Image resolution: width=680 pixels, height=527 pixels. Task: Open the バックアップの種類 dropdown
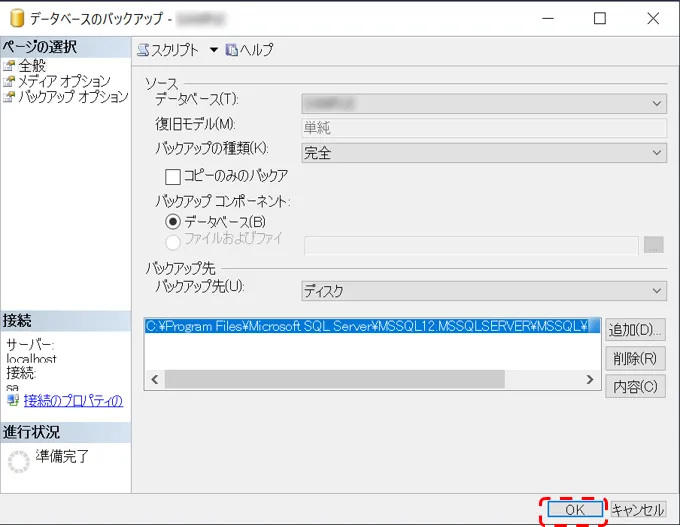pyautogui.click(x=657, y=153)
